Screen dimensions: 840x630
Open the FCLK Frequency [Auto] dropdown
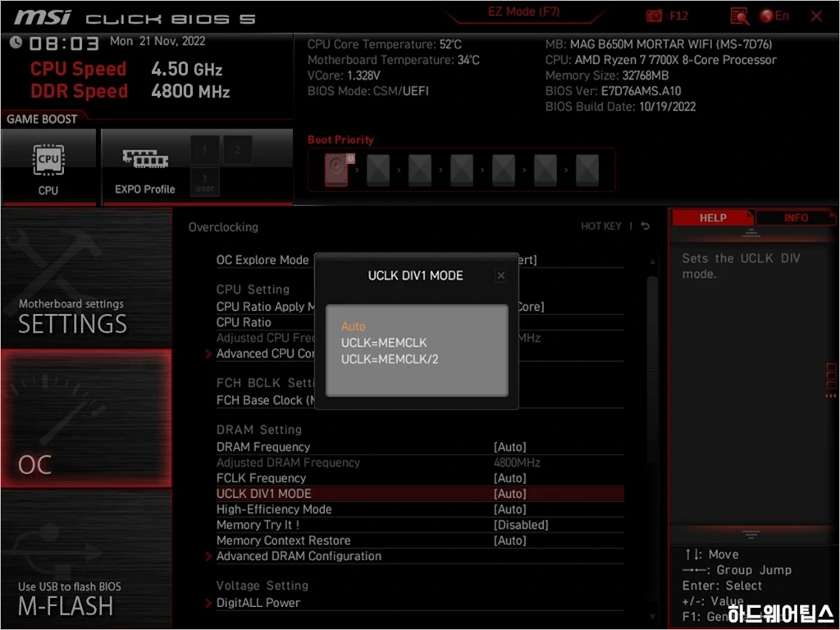[x=509, y=478]
